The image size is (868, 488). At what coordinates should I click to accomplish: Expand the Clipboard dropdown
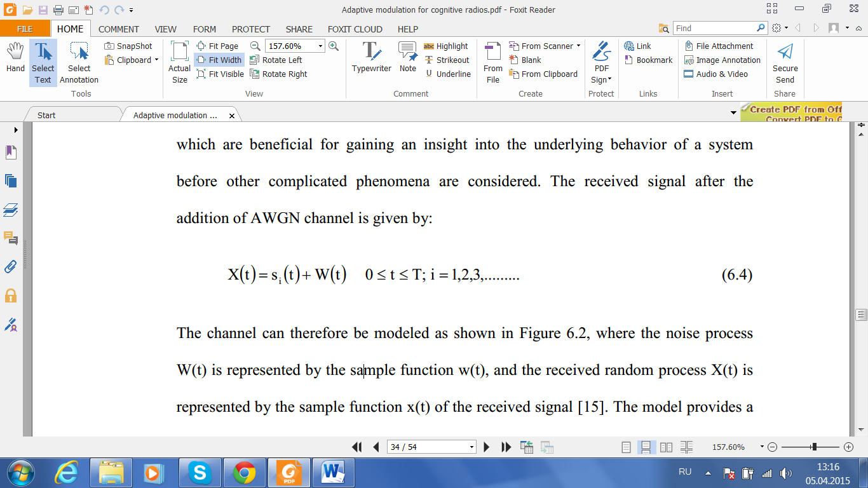tap(156, 60)
